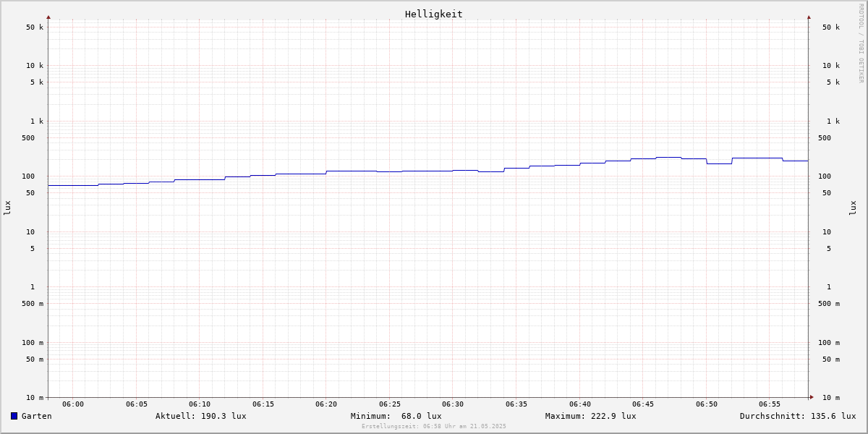Click the 06:40 time axis label
The width and height of the screenshot is (868, 434).
click(x=580, y=404)
